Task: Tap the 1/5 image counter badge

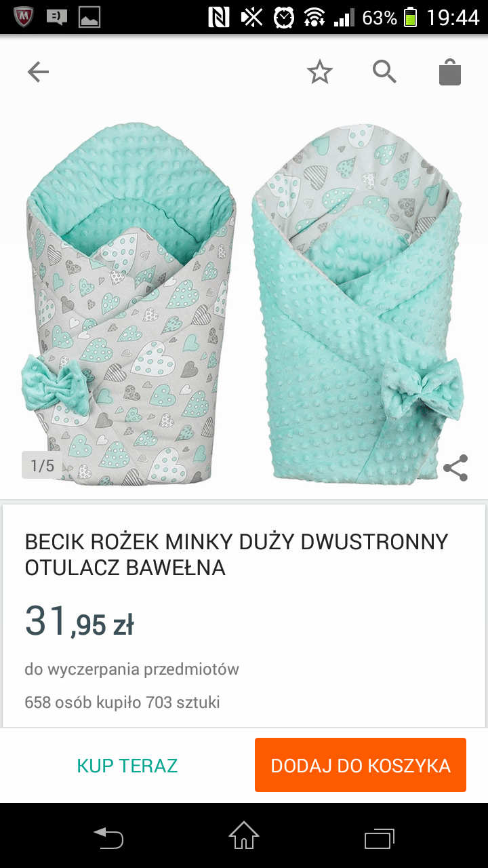Action: click(42, 465)
